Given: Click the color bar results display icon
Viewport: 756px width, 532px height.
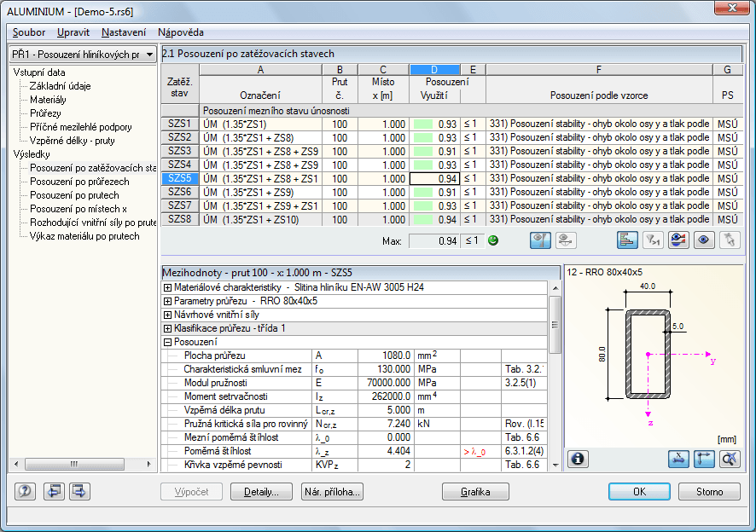Looking at the screenshot, I should [627, 240].
